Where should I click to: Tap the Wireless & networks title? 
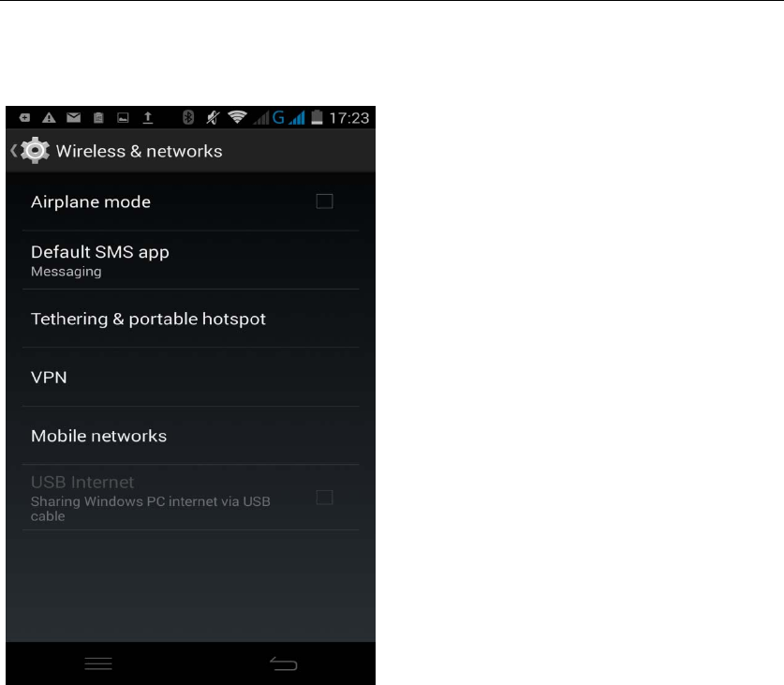coord(139,151)
